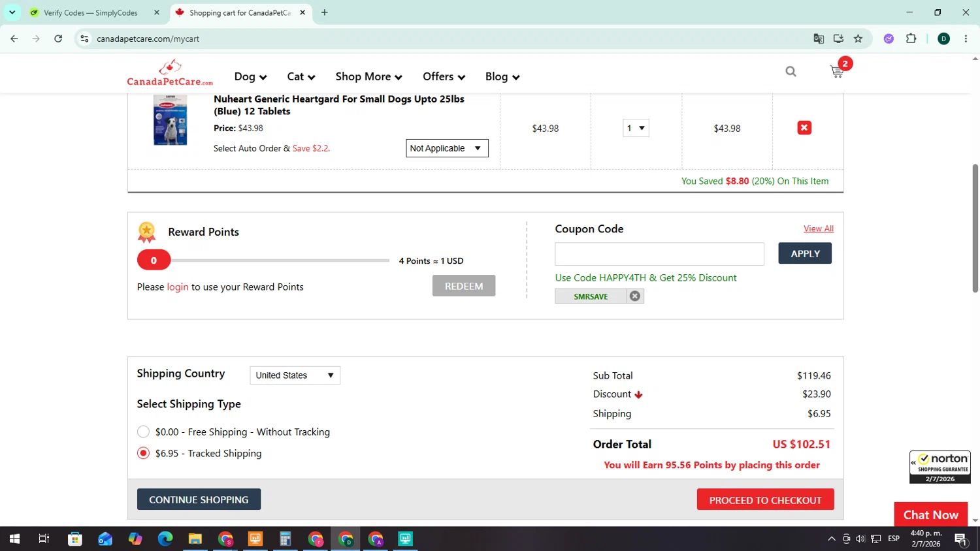Click PROCEED TO CHECKOUT
Viewport: 980px width, 551px height.
tap(765, 500)
